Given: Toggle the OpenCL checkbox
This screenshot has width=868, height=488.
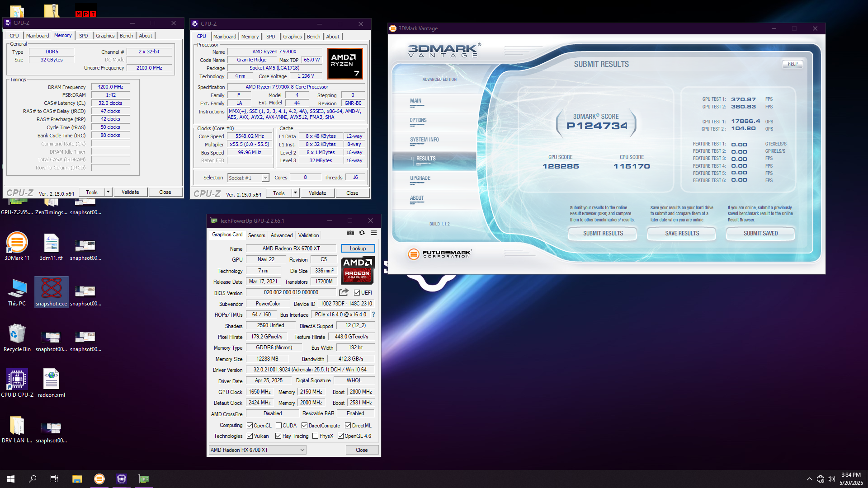Looking at the screenshot, I should tap(250, 426).
